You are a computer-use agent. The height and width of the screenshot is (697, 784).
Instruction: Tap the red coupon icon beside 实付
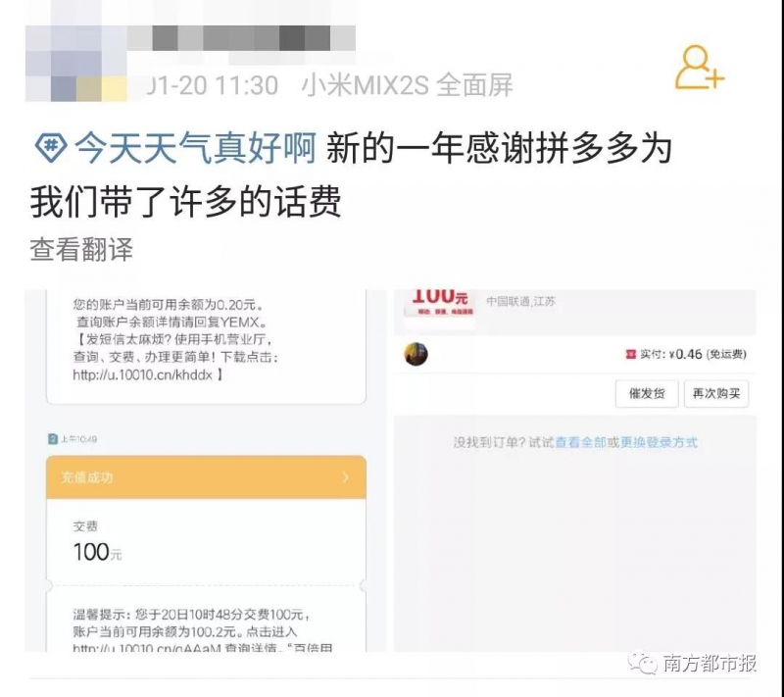tap(630, 354)
